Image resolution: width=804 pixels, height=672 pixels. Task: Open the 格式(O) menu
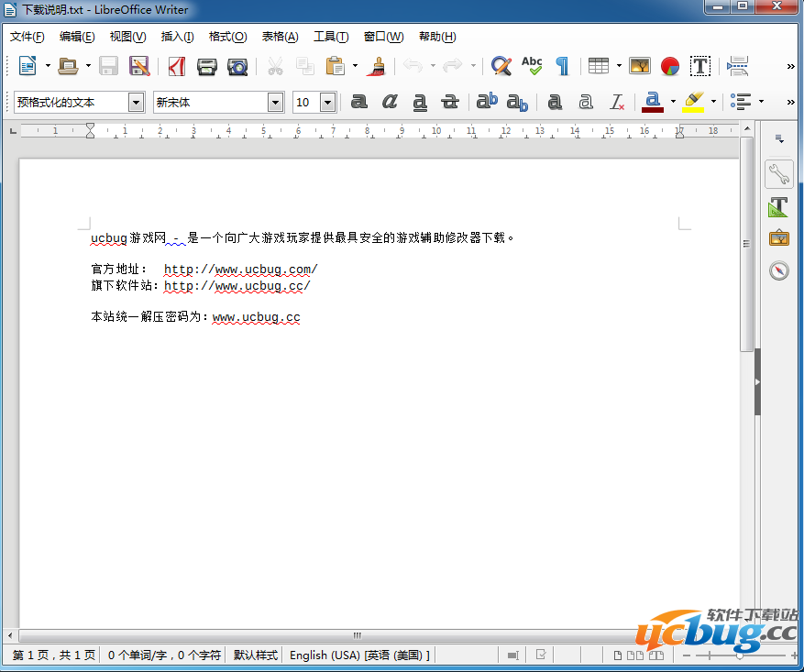pos(227,37)
